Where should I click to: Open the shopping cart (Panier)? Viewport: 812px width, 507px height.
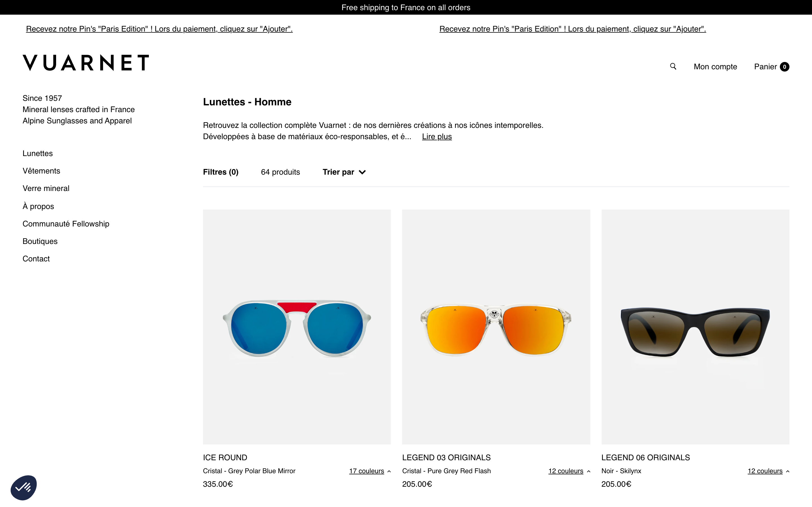coord(772,66)
